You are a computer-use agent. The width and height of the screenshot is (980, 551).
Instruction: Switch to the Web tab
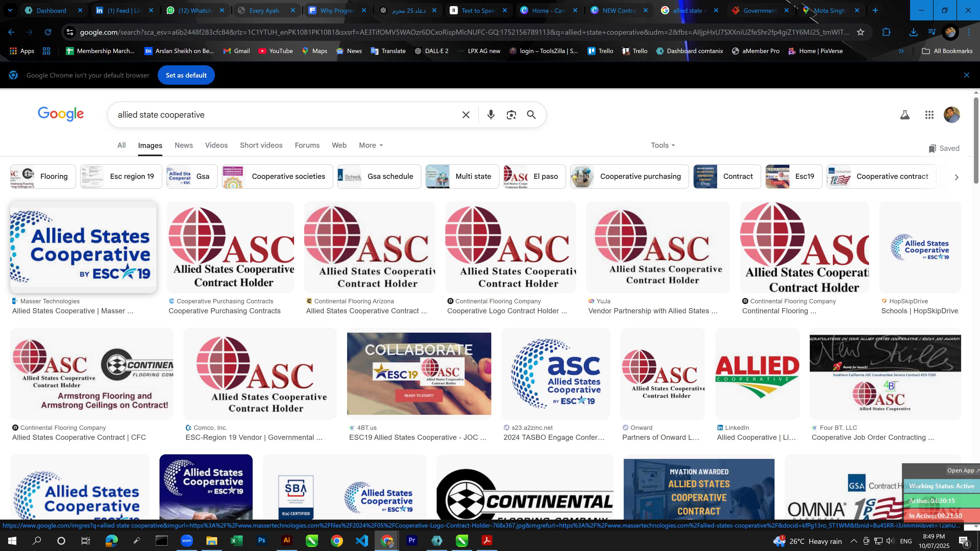click(x=339, y=145)
